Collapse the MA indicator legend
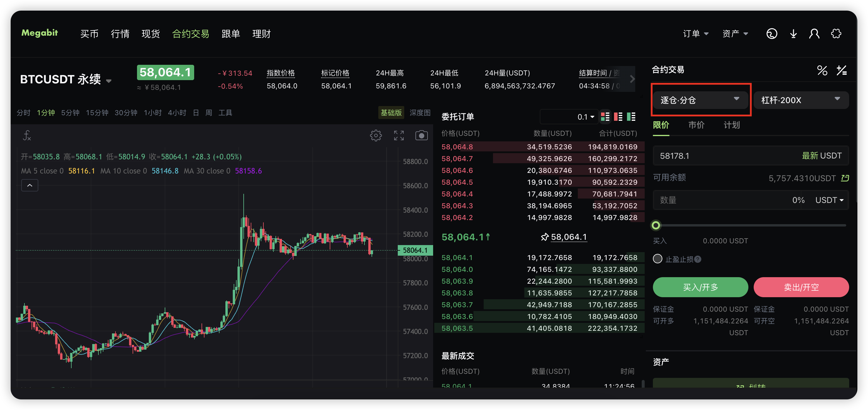This screenshot has height=410, width=868. click(x=30, y=185)
